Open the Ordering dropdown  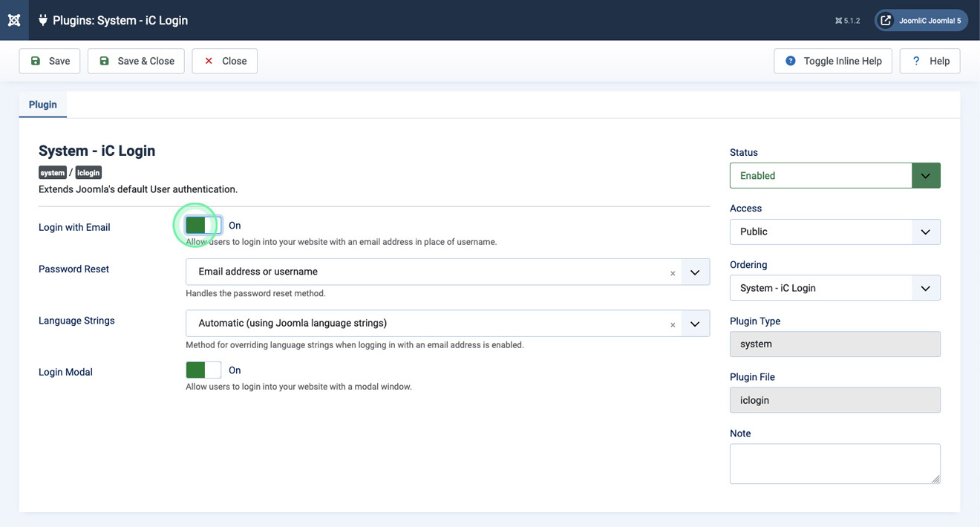pyautogui.click(x=835, y=288)
